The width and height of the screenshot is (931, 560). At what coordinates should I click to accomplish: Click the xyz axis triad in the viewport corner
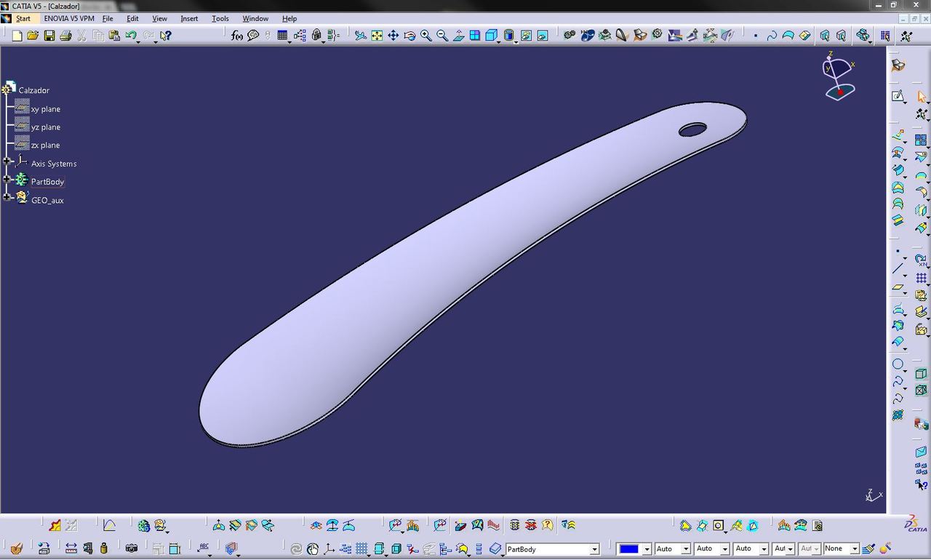click(873, 495)
